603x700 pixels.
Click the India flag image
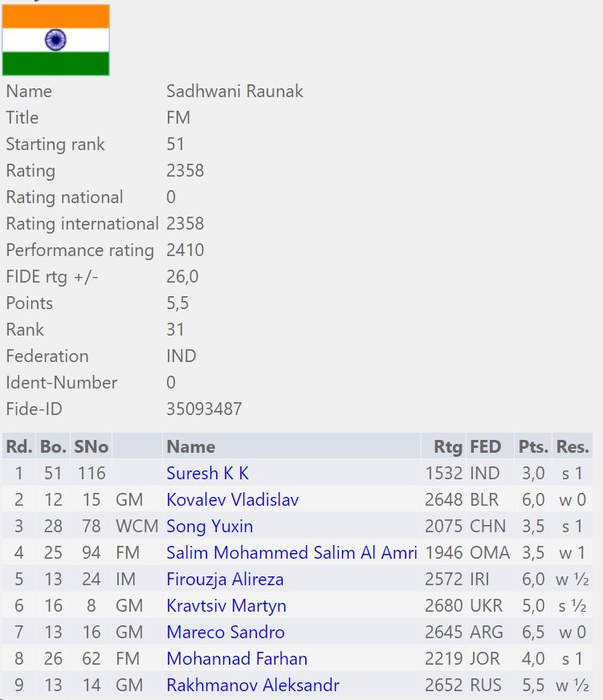tap(55, 40)
